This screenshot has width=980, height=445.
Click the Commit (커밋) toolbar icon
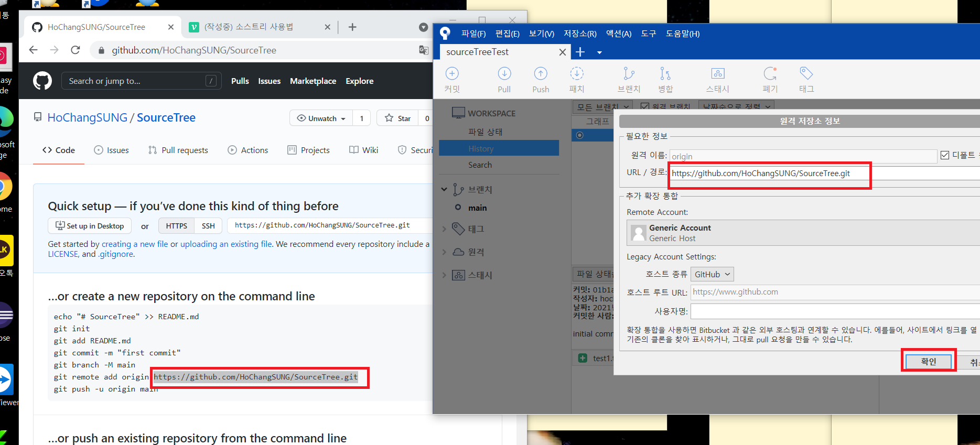452,73
